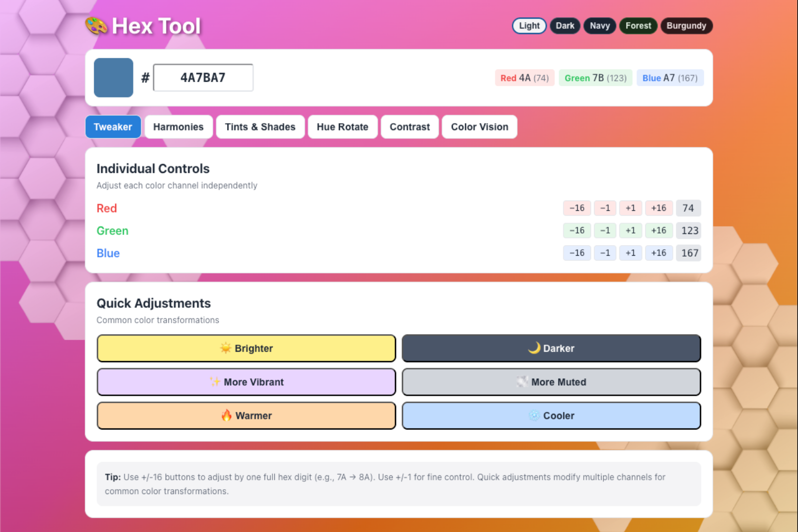Choose the Burgundy theme

(x=686, y=26)
